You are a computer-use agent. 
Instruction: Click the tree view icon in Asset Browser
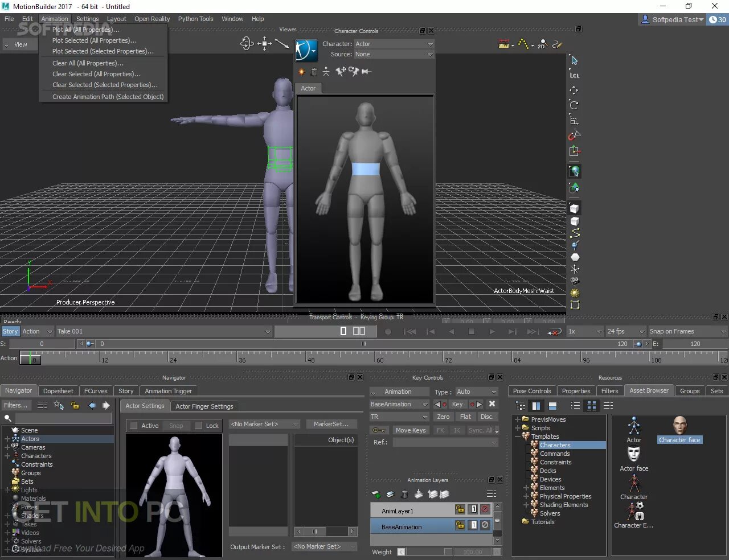pos(520,406)
